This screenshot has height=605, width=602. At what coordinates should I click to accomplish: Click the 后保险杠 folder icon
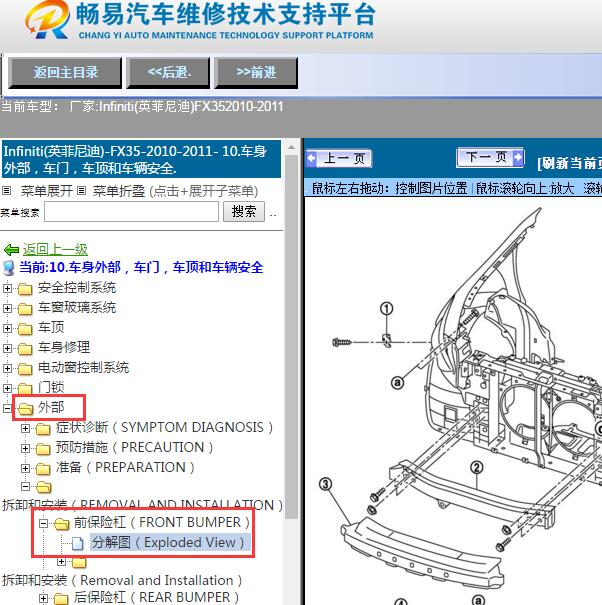(x=61, y=599)
